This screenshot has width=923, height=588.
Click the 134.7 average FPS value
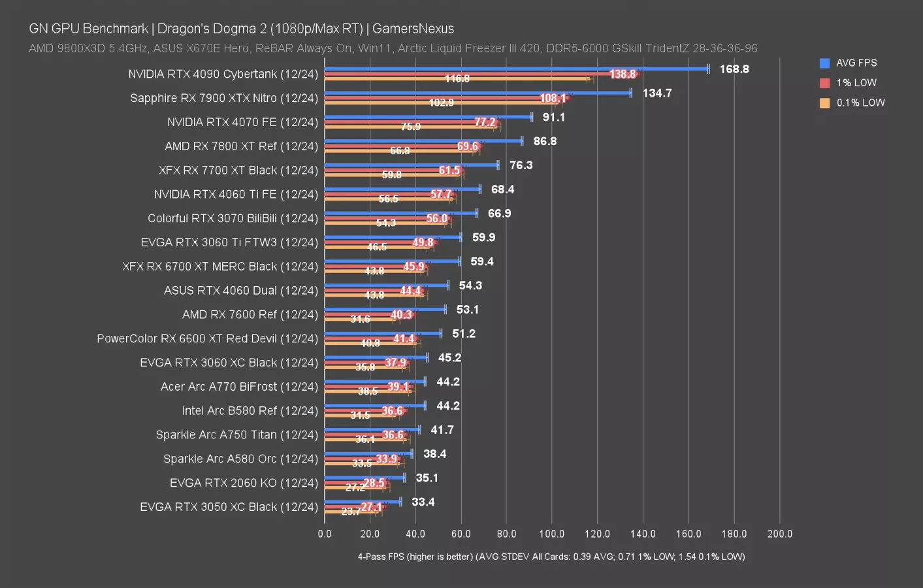point(656,93)
